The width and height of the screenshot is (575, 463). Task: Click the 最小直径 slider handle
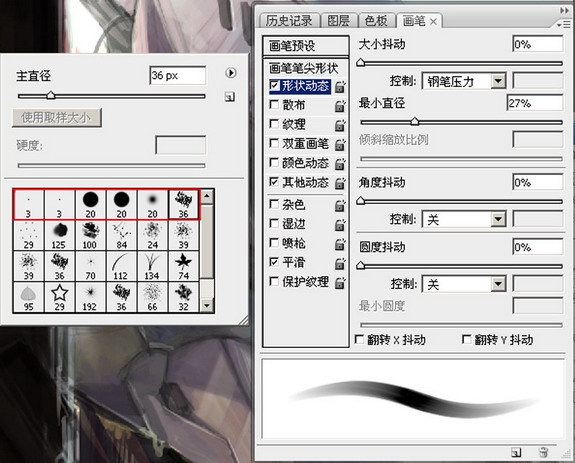[414, 121]
